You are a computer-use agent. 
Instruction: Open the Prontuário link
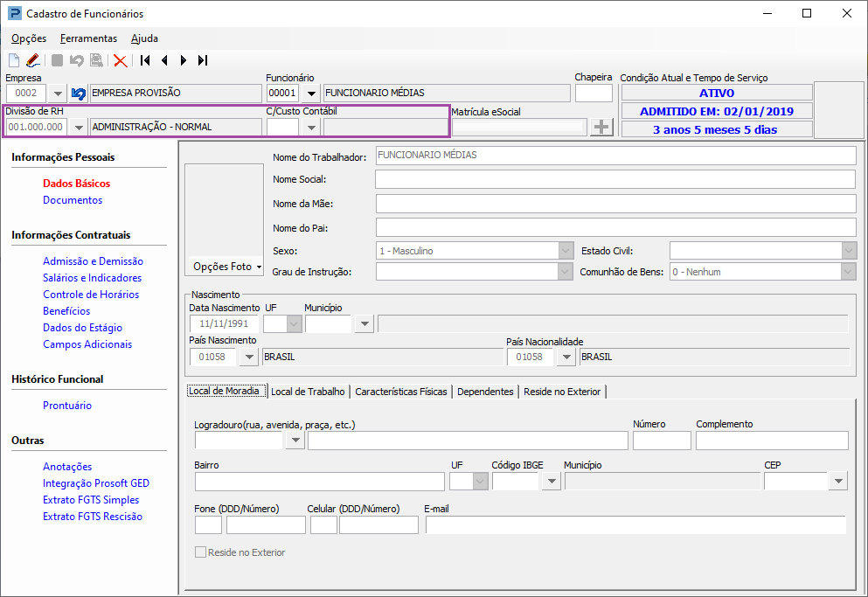67,406
